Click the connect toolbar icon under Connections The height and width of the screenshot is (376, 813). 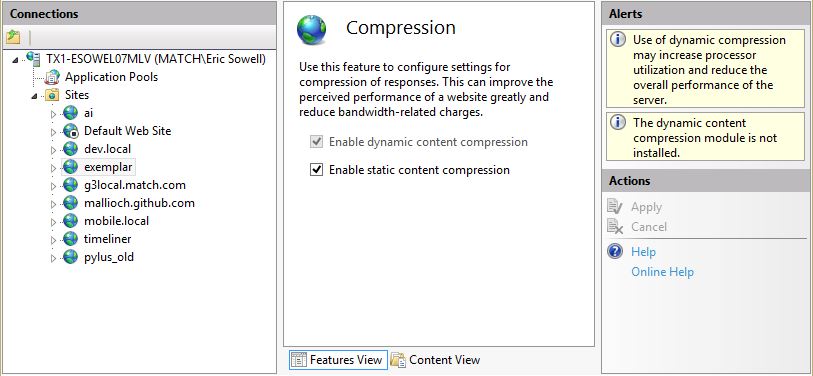(x=13, y=37)
